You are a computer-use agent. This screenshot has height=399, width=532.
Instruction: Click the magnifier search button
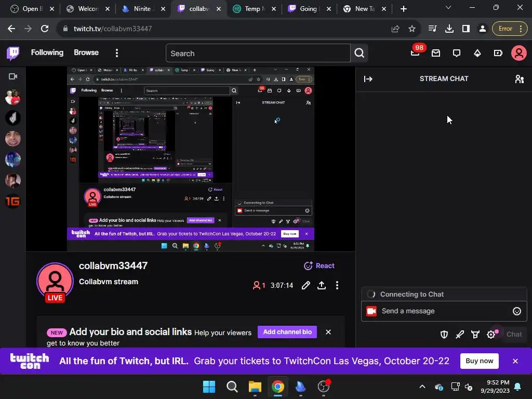[360, 54]
